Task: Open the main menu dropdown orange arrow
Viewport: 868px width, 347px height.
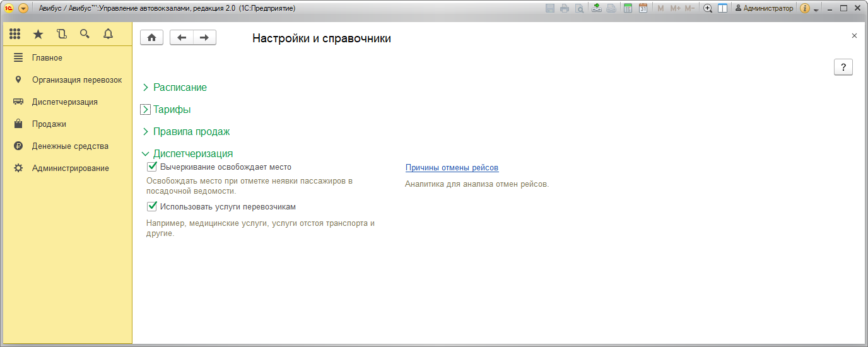Action: pyautogui.click(x=23, y=8)
